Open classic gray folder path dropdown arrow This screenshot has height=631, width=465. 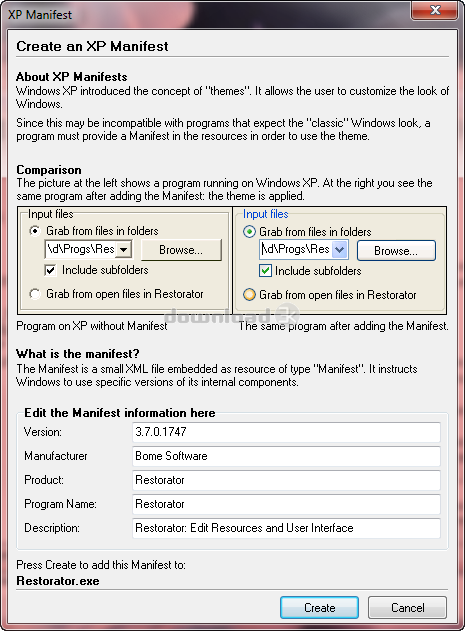coord(124,250)
